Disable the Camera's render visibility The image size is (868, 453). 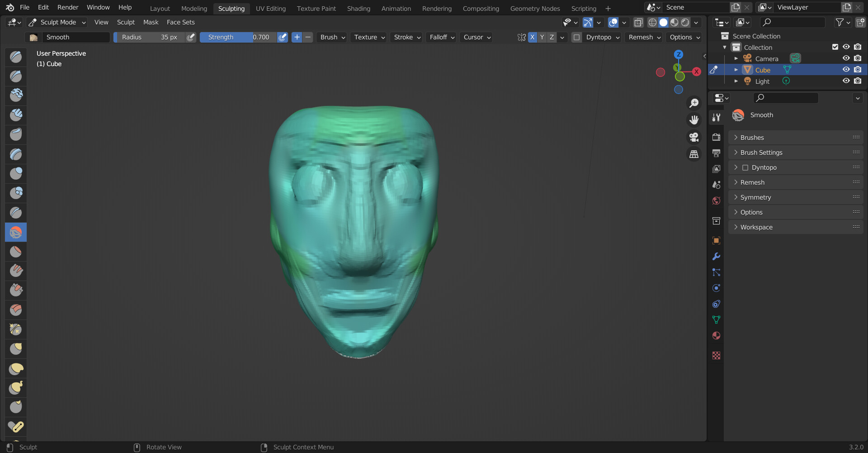coord(858,58)
